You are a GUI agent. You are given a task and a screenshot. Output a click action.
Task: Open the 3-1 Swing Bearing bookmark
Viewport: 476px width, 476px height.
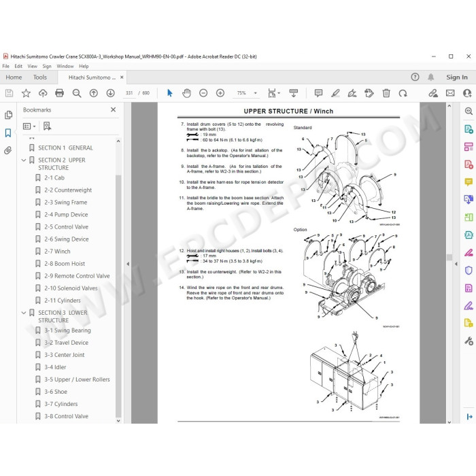[67, 330]
